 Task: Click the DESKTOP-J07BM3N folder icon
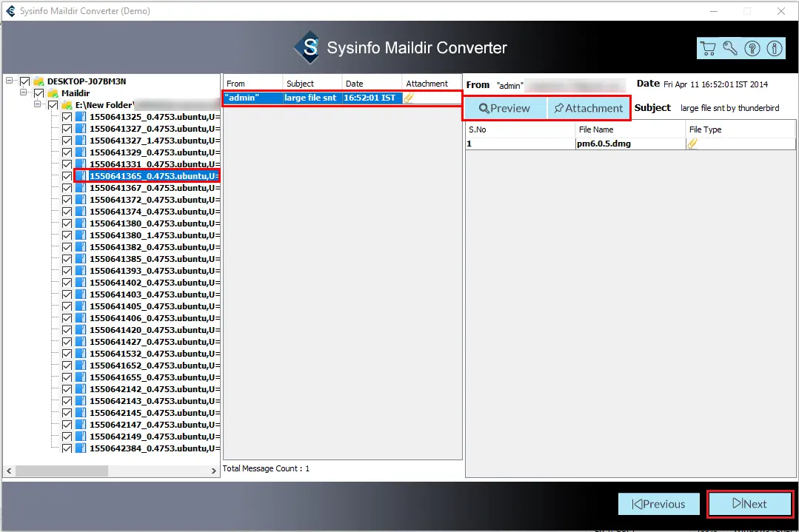tap(39, 81)
